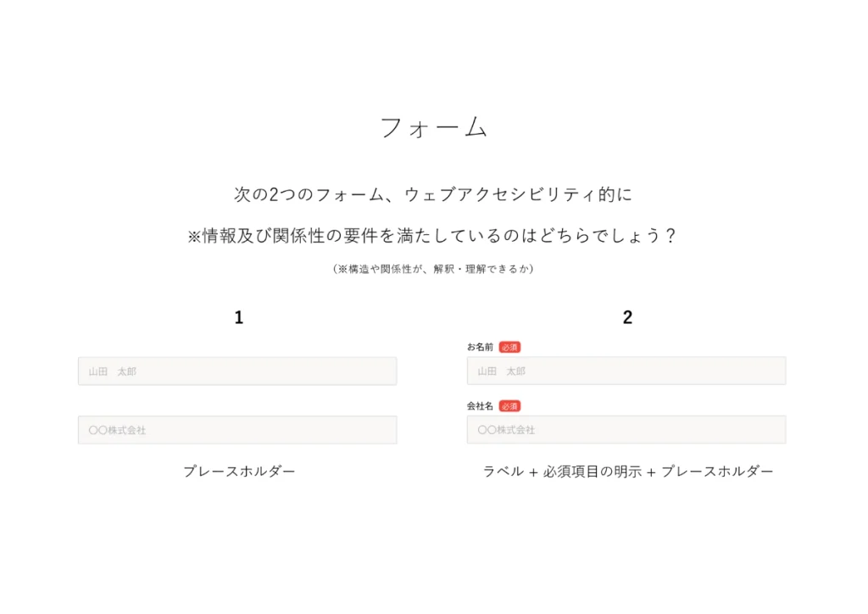Click the フォーム heading title

click(433, 127)
